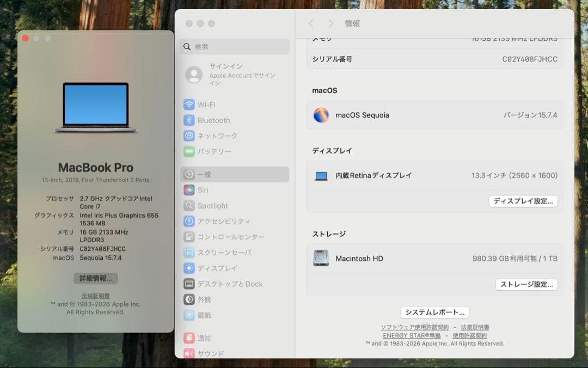Image resolution: width=588 pixels, height=368 pixels.
Task: Go back with the left chevron
Action: 311,23
